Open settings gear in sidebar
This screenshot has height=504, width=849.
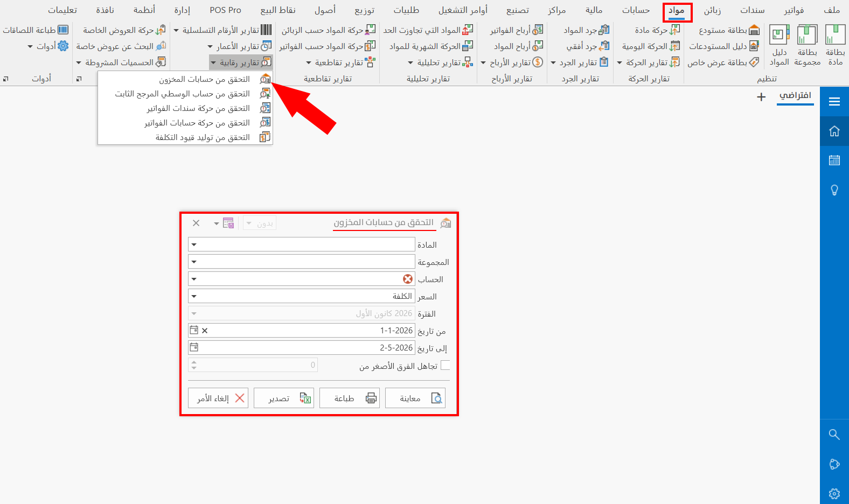(834, 494)
